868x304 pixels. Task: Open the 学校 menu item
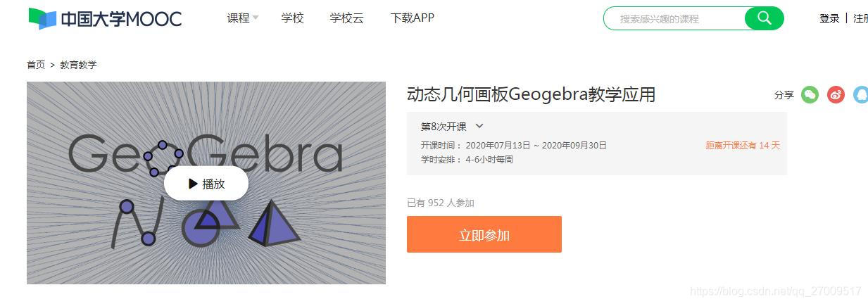(x=293, y=18)
